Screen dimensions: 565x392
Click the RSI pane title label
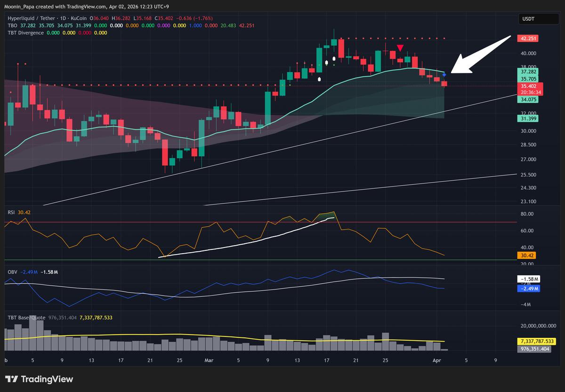coord(11,212)
